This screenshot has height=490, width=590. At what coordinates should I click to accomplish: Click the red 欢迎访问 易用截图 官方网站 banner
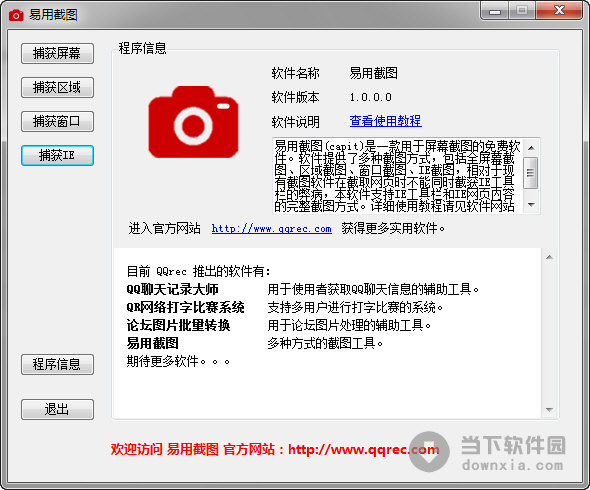click(x=275, y=449)
